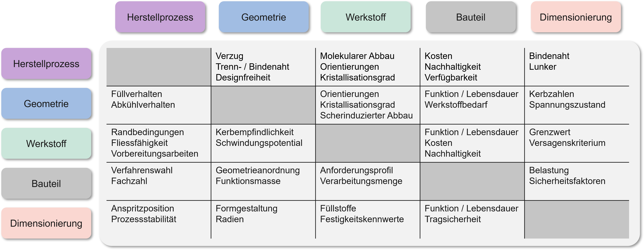Click the pink Dimensionierung column header
The width and height of the screenshot is (644, 250).
click(x=576, y=17)
